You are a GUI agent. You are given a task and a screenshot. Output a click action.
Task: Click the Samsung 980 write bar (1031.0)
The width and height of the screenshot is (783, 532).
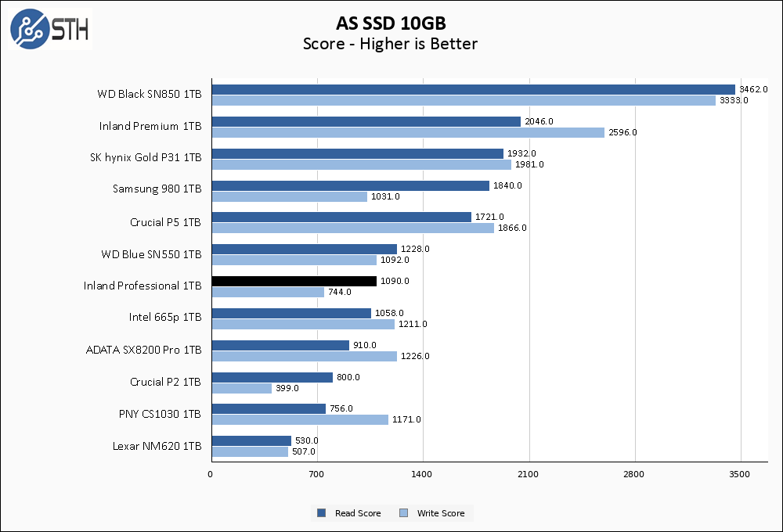290,196
